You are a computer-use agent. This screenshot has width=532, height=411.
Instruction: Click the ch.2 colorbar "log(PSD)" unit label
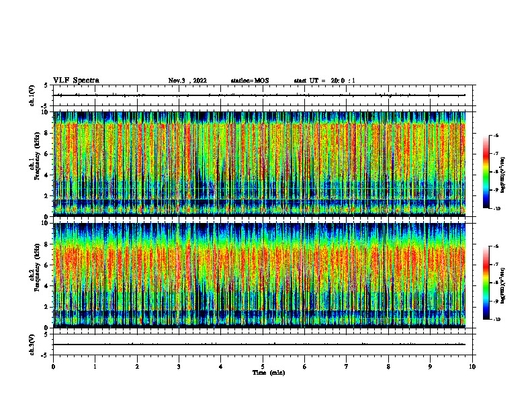(503, 286)
